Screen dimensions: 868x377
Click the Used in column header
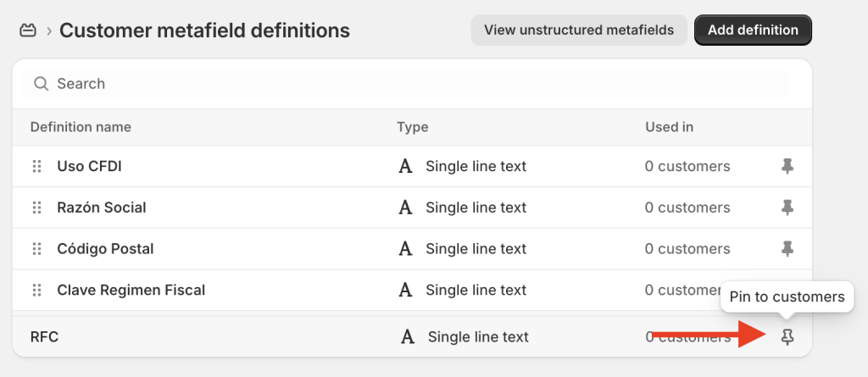tap(670, 127)
